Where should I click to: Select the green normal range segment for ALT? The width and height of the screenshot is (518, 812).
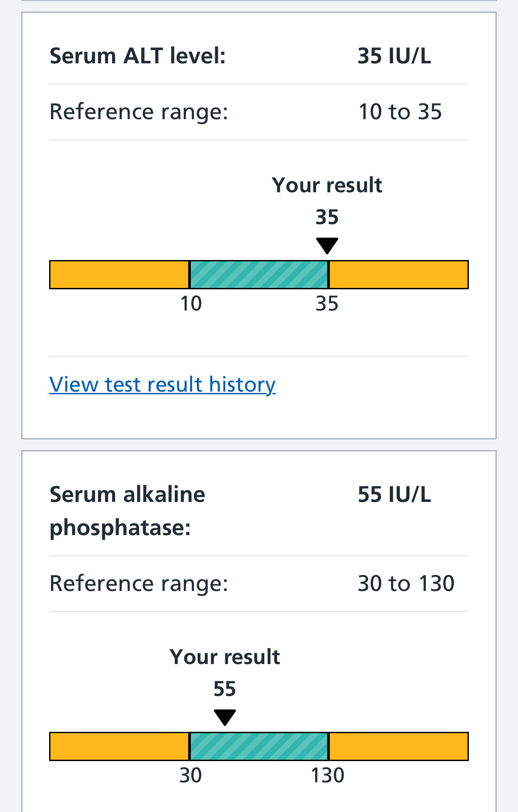click(x=259, y=275)
